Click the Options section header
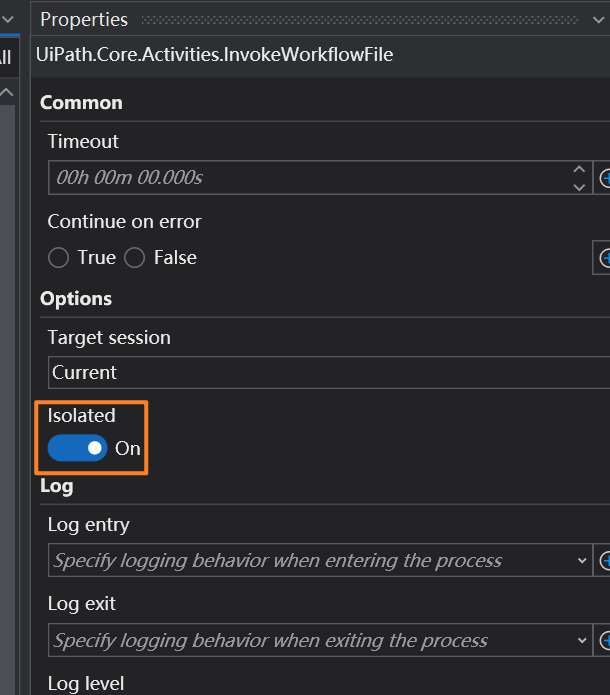Viewport: 610px width, 695px height. point(76,299)
